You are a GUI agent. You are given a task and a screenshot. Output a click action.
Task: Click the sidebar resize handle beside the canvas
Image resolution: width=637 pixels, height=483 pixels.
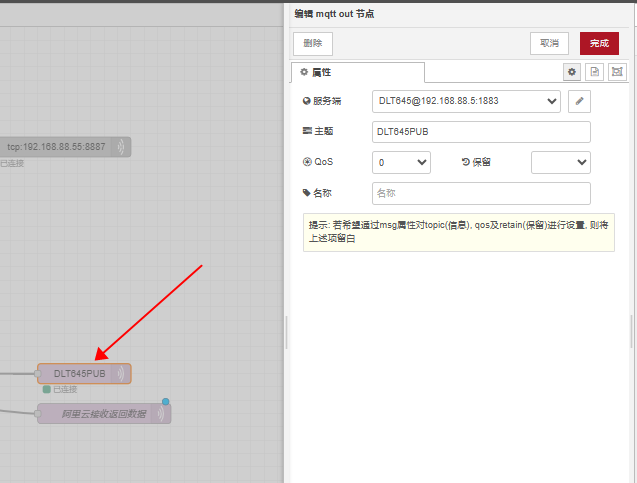(x=286, y=332)
